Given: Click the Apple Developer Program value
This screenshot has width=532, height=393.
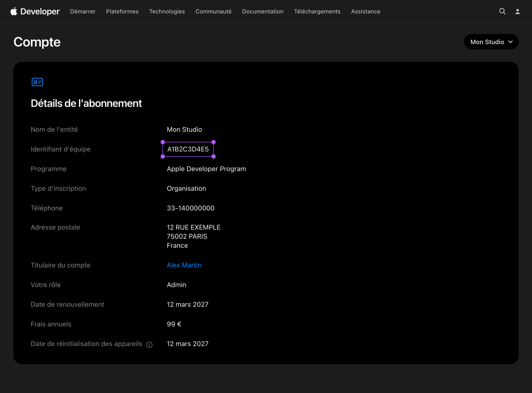Looking at the screenshot, I should coord(206,169).
